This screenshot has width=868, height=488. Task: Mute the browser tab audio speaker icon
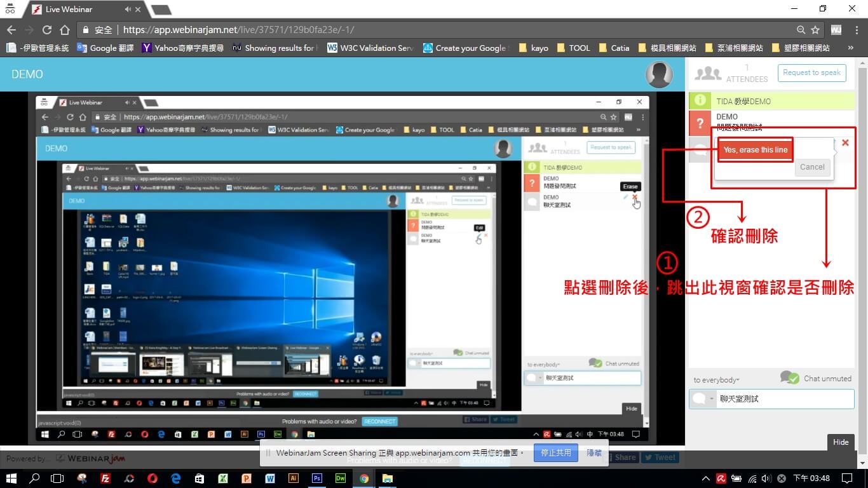(x=128, y=10)
